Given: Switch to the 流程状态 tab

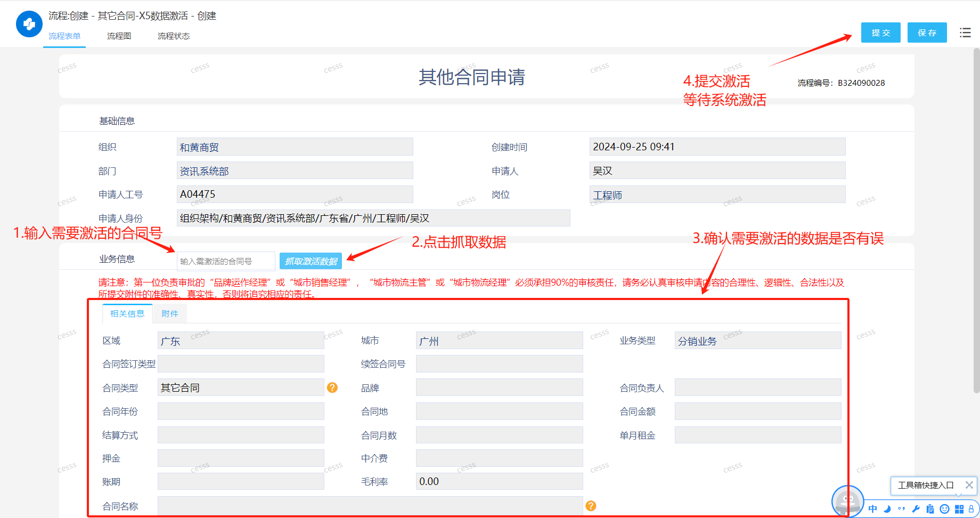Looking at the screenshot, I should pos(174,36).
